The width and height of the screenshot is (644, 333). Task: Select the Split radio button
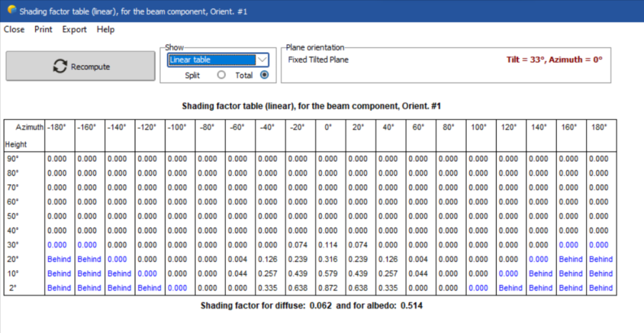point(222,75)
